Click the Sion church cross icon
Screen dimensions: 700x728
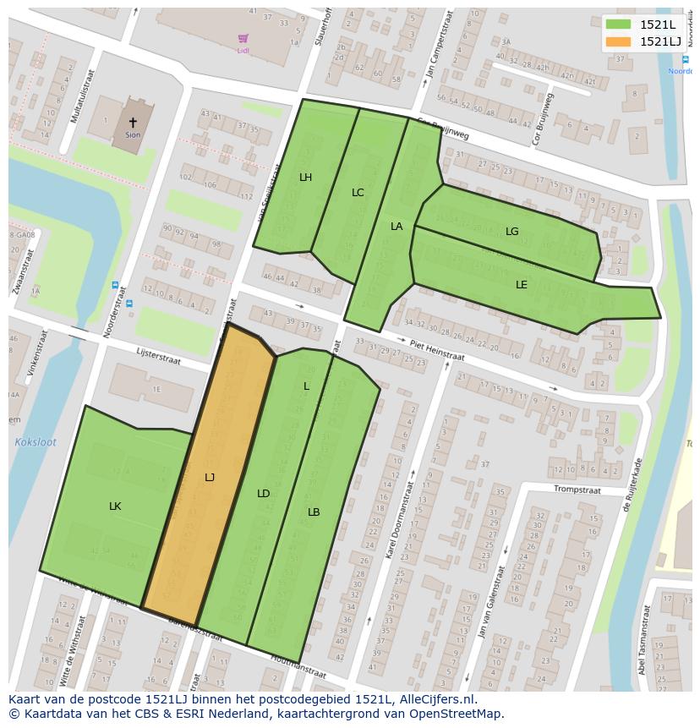(x=133, y=124)
